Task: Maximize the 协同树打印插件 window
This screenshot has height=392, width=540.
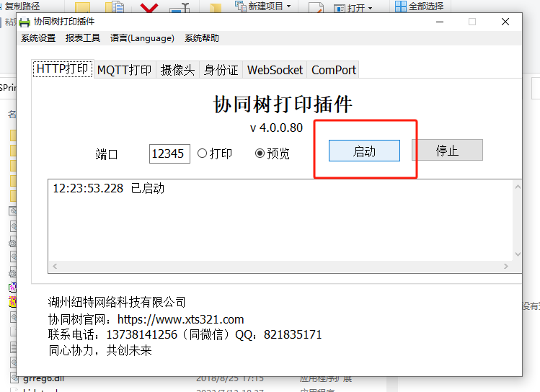Action: [472, 22]
